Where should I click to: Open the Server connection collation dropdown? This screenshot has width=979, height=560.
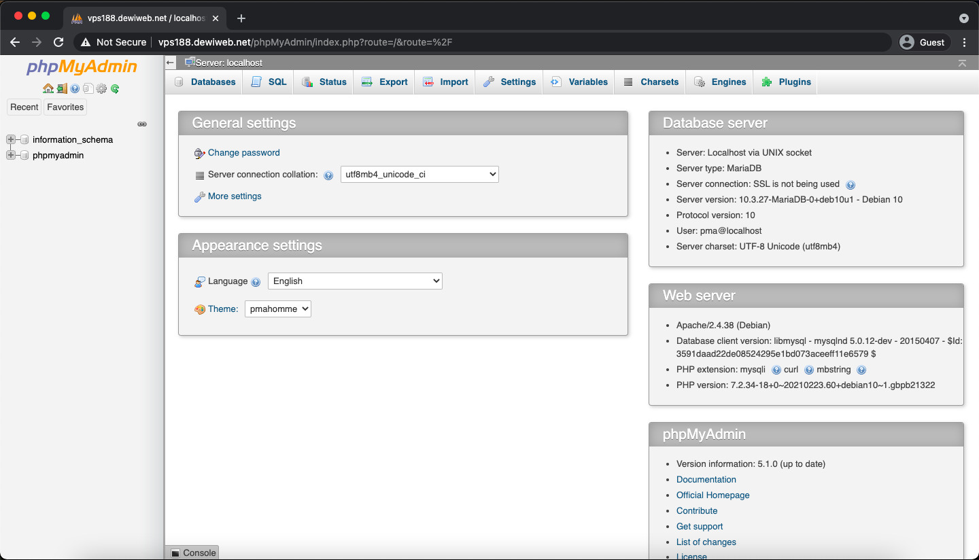point(419,175)
